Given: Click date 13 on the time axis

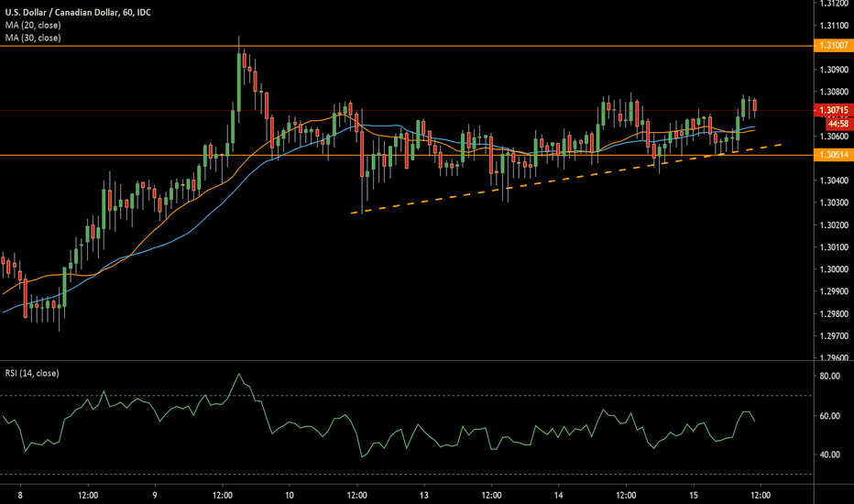Looking at the screenshot, I should (423, 494).
